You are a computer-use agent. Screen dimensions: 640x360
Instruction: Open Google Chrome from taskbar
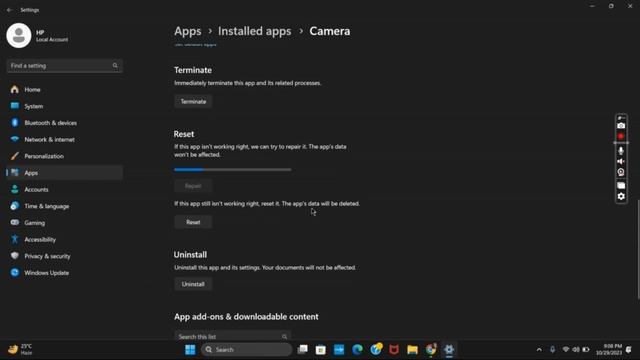tap(431, 350)
